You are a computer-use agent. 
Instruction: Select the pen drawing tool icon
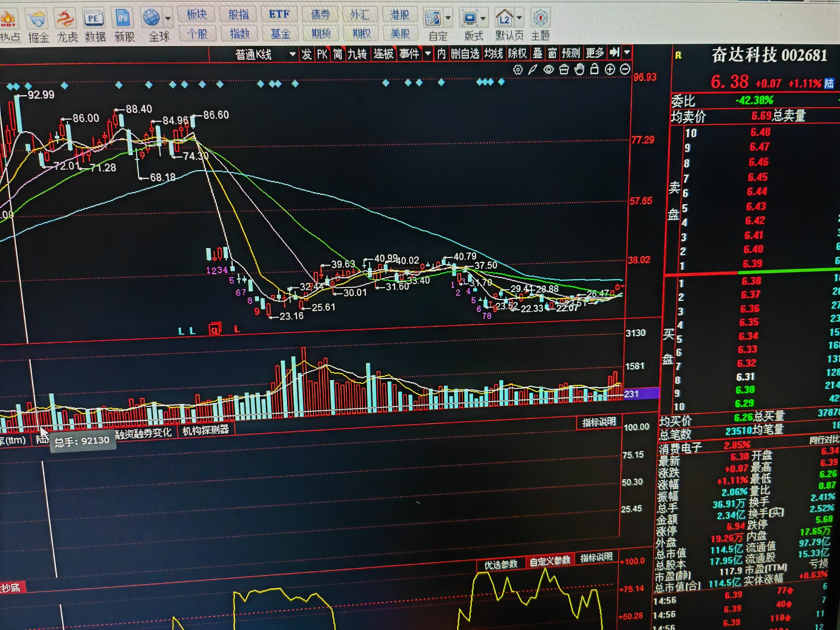coord(533,70)
